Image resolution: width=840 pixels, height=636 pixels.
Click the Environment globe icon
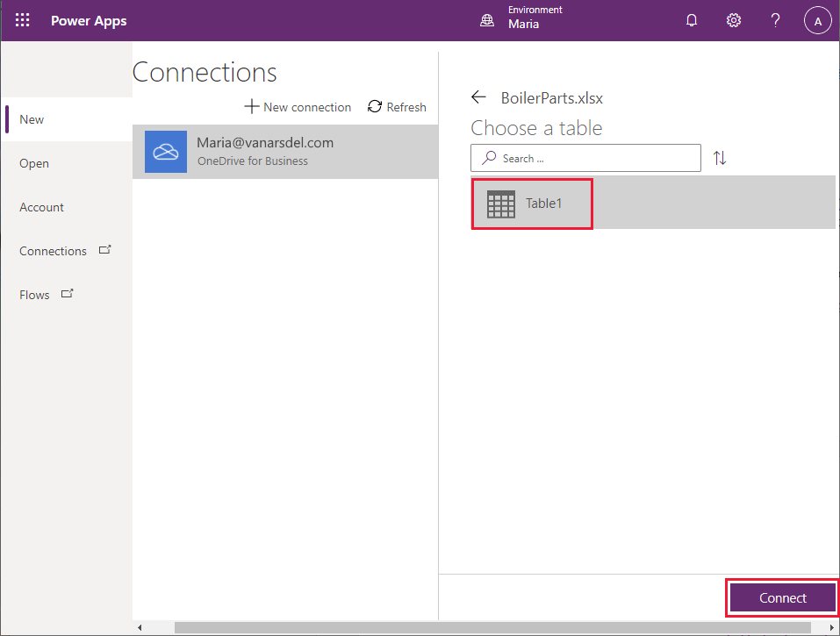[x=487, y=19]
